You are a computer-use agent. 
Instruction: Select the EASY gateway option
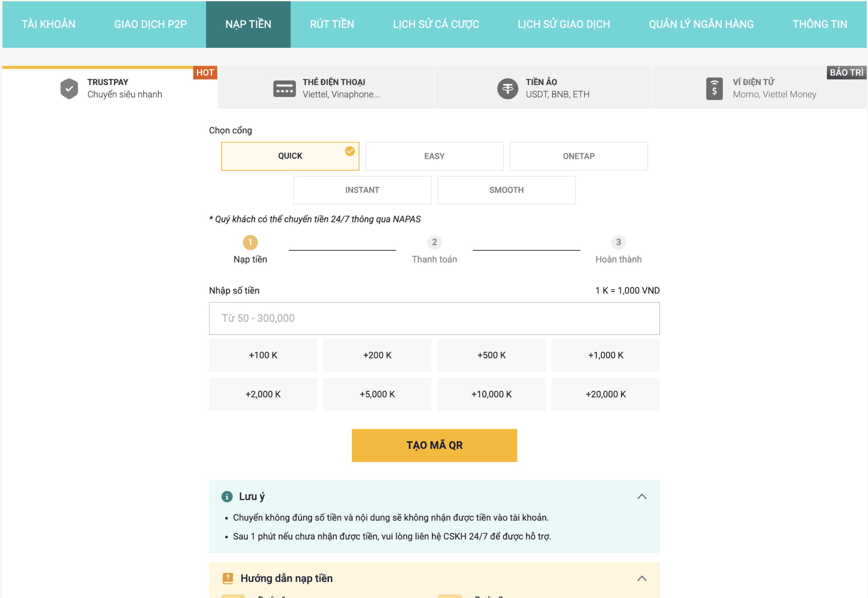coord(434,156)
